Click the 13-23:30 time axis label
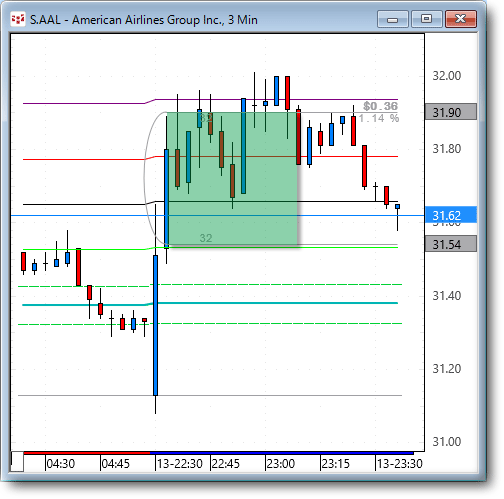Screen dimensions: 504x499 pos(399,464)
